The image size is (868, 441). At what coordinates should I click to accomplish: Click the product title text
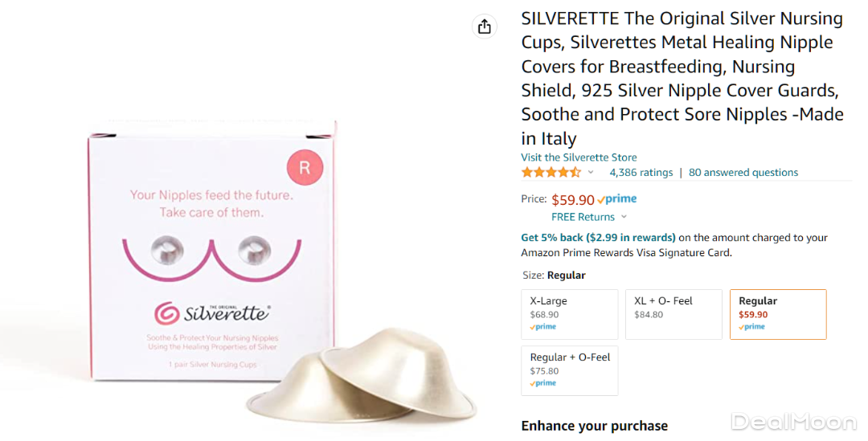coord(682,78)
